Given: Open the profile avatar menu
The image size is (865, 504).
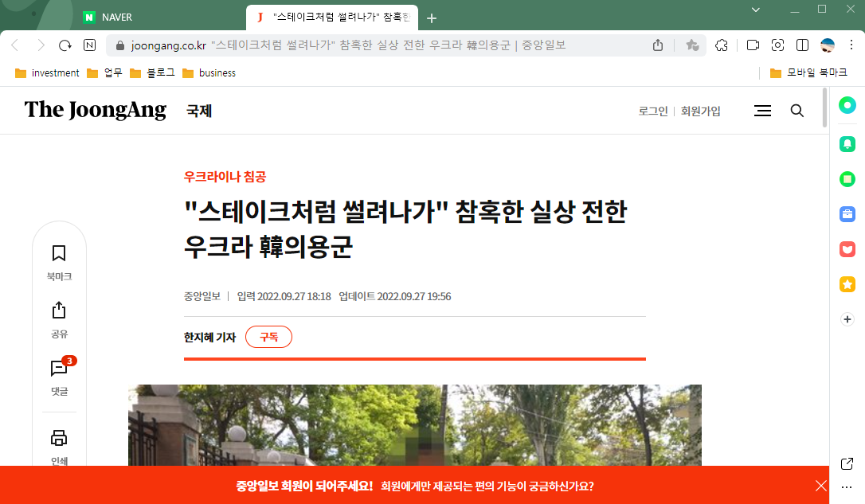Looking at the screenshot, I should [x=828, y=45].
